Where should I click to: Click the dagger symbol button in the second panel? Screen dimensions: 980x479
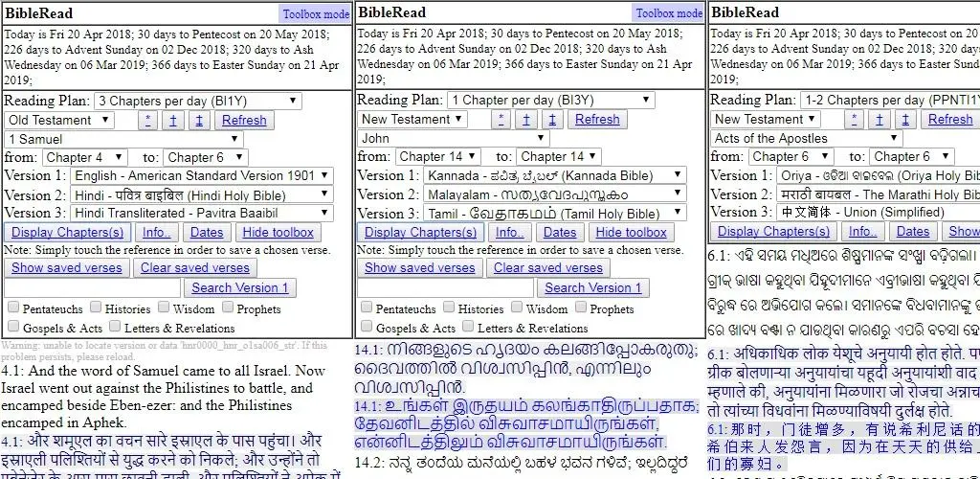[526, 119]
